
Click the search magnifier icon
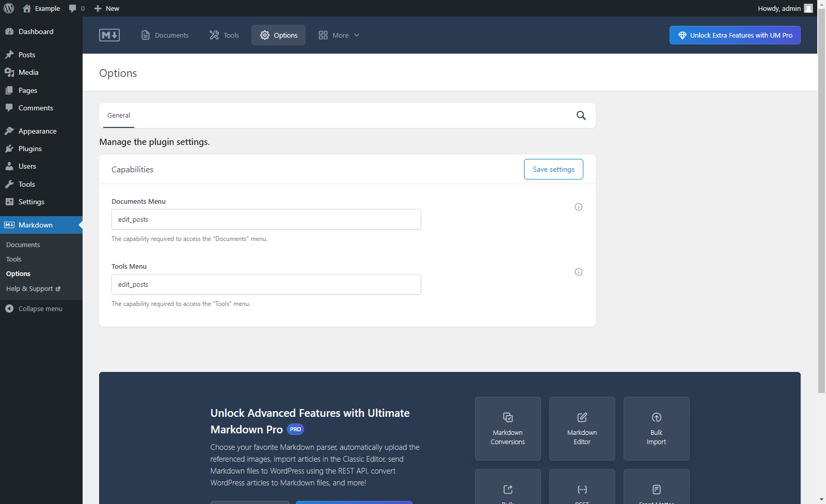(x=581, y=116)
